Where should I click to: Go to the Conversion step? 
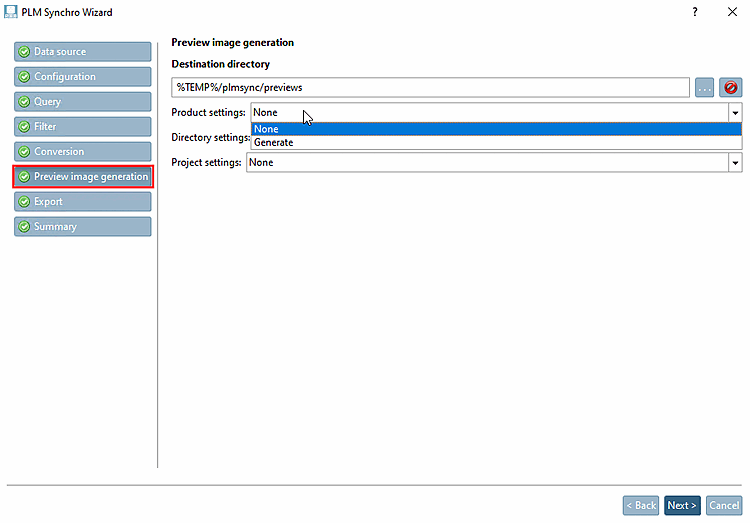tap(83, 151)
